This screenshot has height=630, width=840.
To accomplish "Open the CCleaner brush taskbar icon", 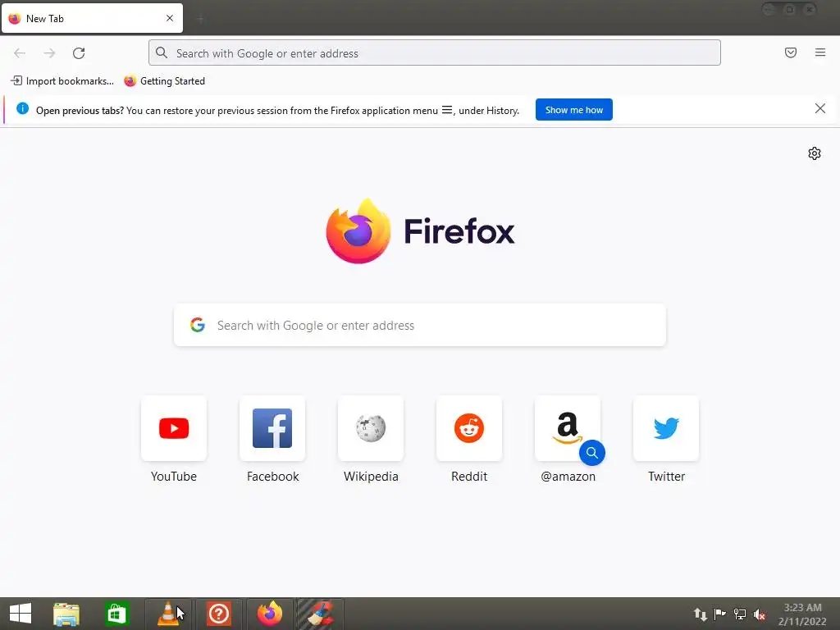I will pyautogui.click(x=321, y=614).
